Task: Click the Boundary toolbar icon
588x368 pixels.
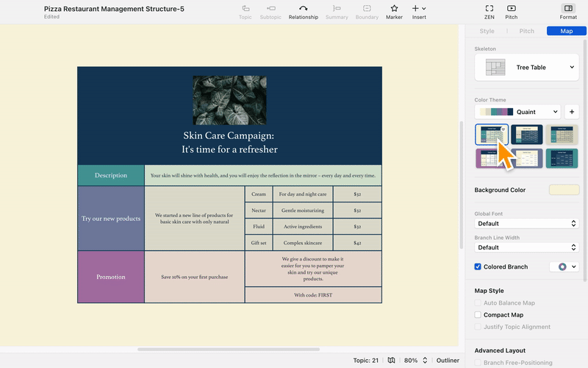Action: point(367,8)
